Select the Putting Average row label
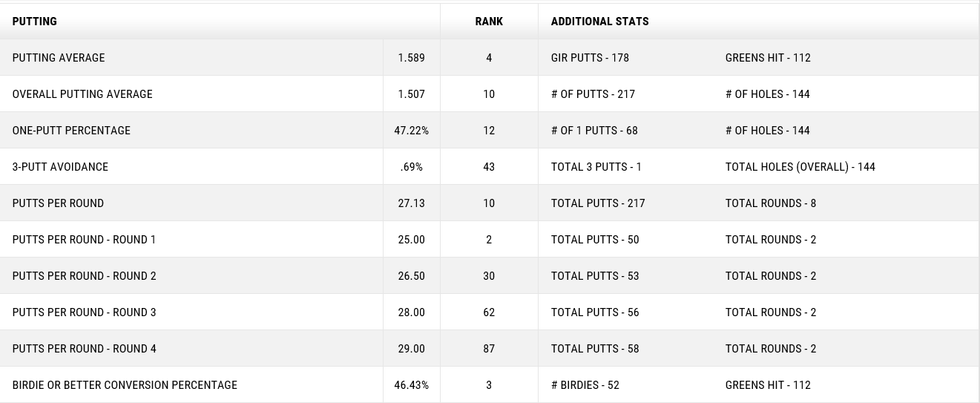This screenshot has height=403, width=980. pyautogui.click(x=59, y=58)
